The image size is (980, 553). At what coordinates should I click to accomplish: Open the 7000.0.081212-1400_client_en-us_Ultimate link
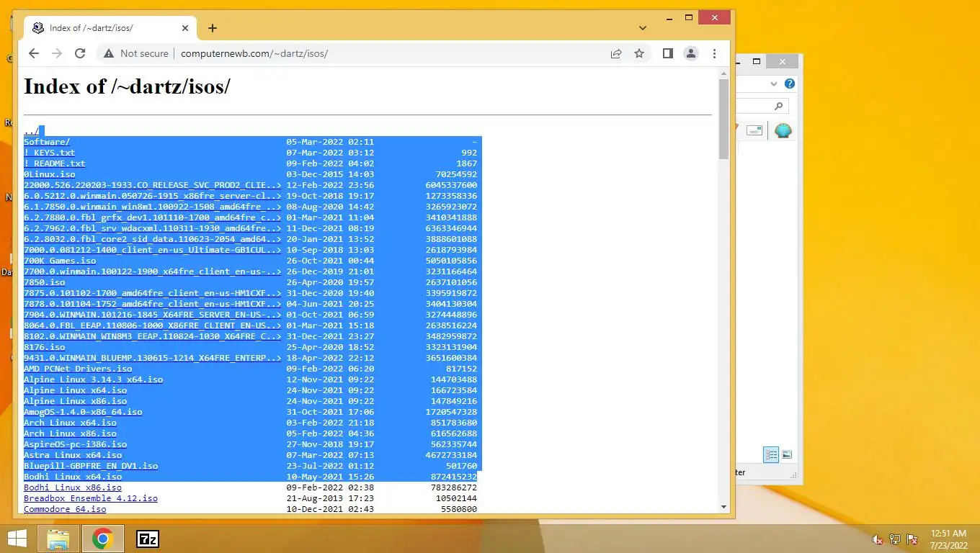click(x=153, y=250)
